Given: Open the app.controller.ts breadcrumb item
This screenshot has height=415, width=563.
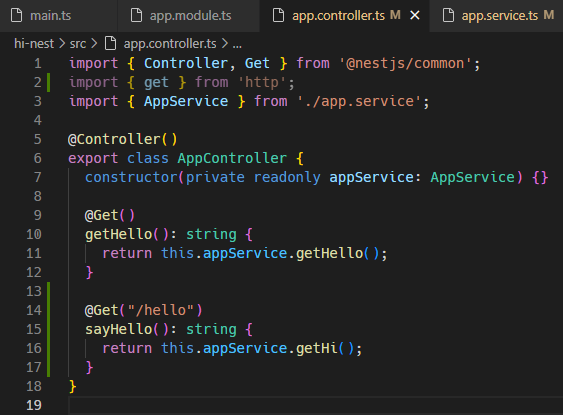Looking at the screenshot, I should click(170, 43).
